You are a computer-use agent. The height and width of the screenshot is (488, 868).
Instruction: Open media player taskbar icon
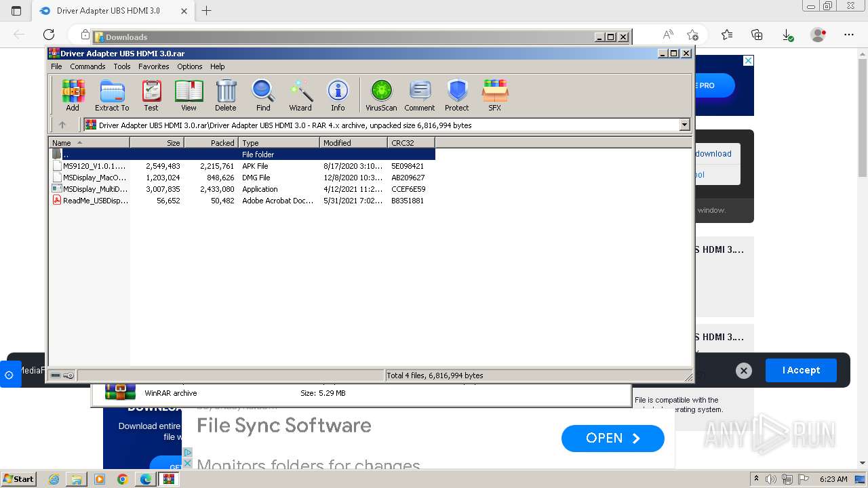(x=100, y=479)
